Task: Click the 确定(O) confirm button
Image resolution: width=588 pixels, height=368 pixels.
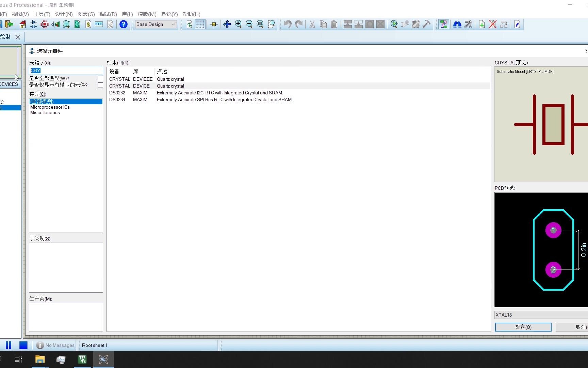Action: pos(523,327)
